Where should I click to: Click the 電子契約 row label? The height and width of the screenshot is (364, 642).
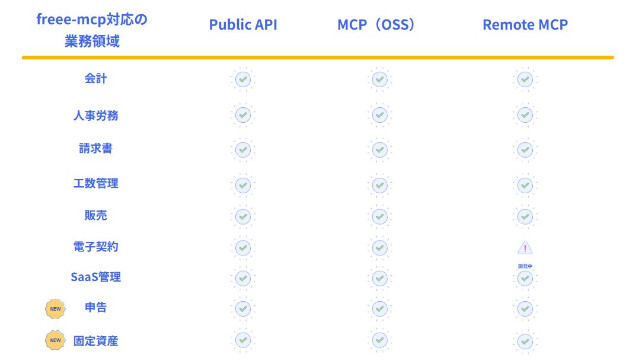pos(96,247)
